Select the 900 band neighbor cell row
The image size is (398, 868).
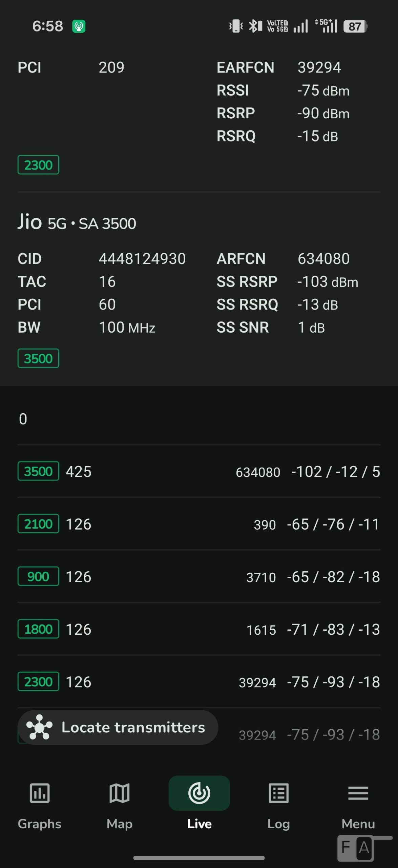tap(199, 577)
